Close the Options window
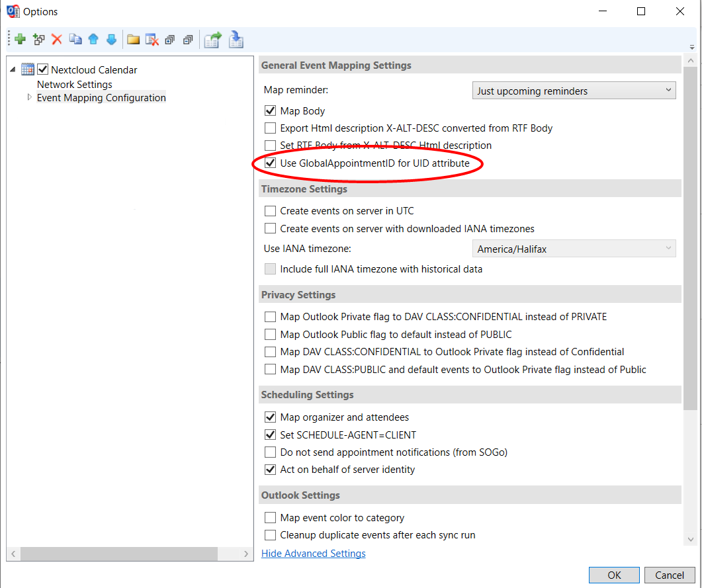Image resolution: width=702 pixels, height=588 pixels. [680, 11]
